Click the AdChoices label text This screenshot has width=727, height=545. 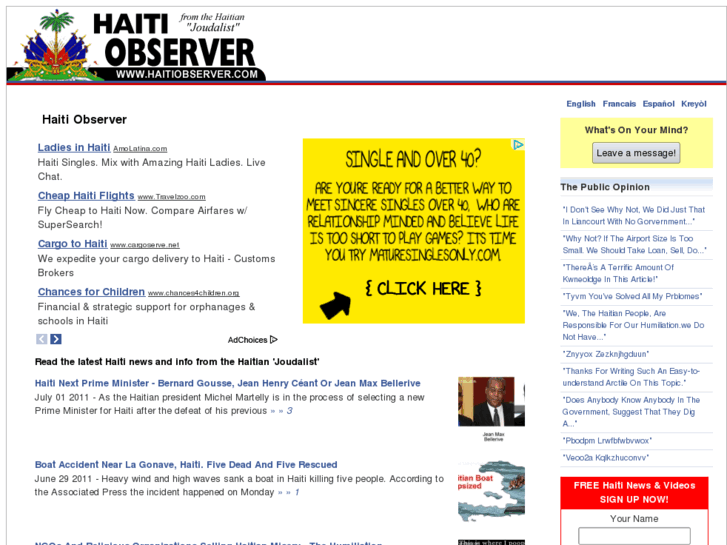(x=248, y=340)
